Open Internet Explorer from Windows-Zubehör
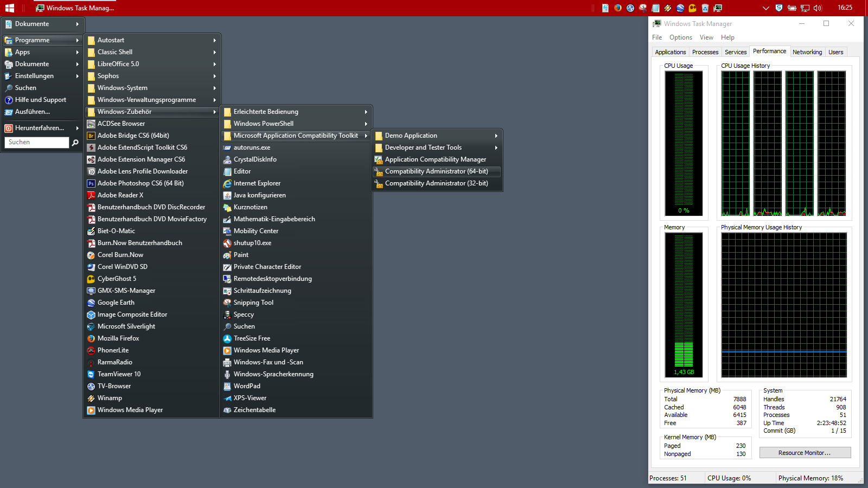Image resolution: width=868 pixels, height=488 pixels. click(296, 183)
